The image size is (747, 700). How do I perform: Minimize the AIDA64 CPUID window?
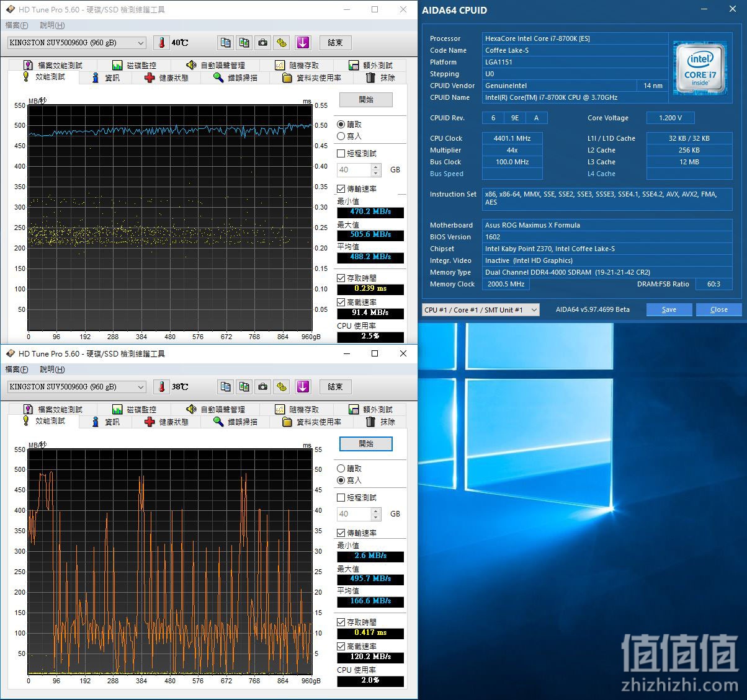[x=705, y=9]
